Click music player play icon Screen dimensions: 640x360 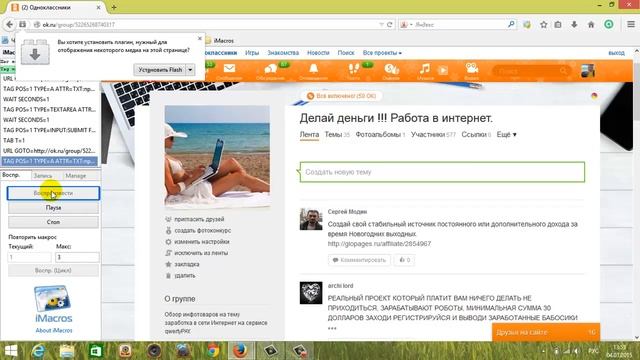coord(443,70)
